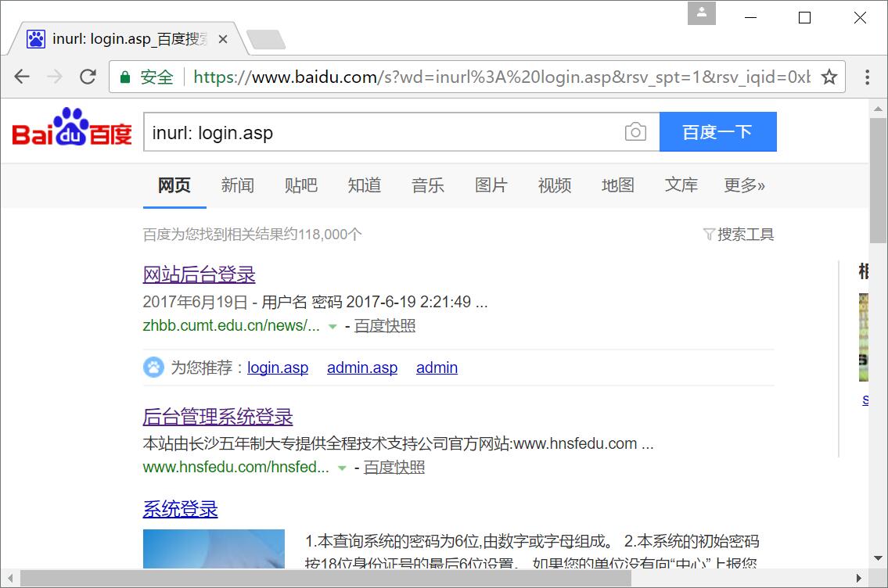The image size is (888, 588).
Task: Click the vertical scrollbar thumb
Action: point(879,181)
